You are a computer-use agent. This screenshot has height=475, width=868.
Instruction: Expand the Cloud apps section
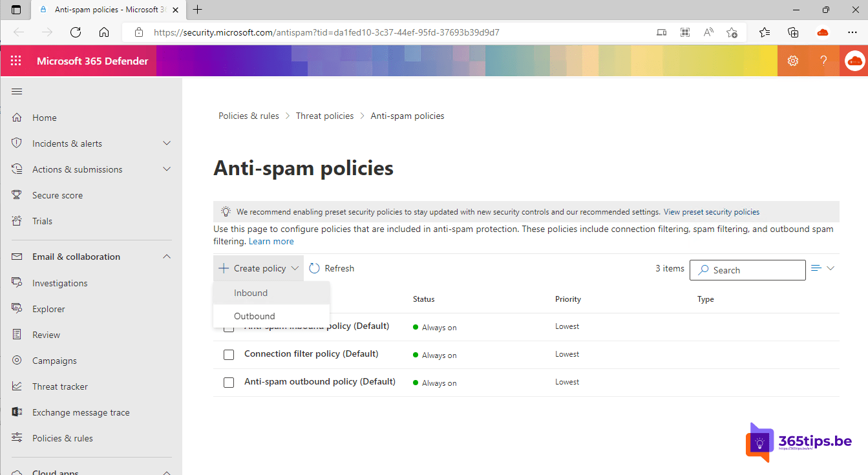click(166, 470)
